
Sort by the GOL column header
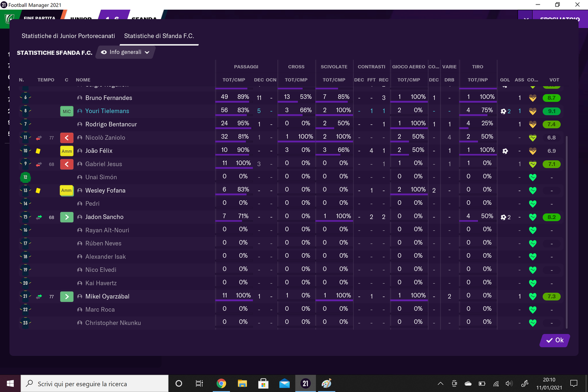(x=505, y=80)
